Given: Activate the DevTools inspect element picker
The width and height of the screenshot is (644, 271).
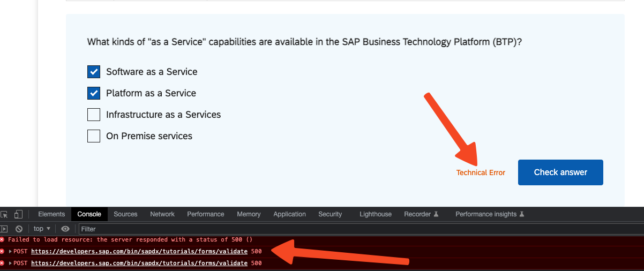Looking at the screenshot, I should pyautogui.click(x=4, y=214).
